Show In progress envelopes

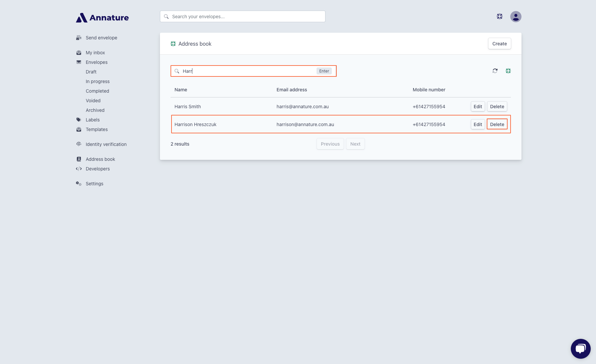(98, 81)
